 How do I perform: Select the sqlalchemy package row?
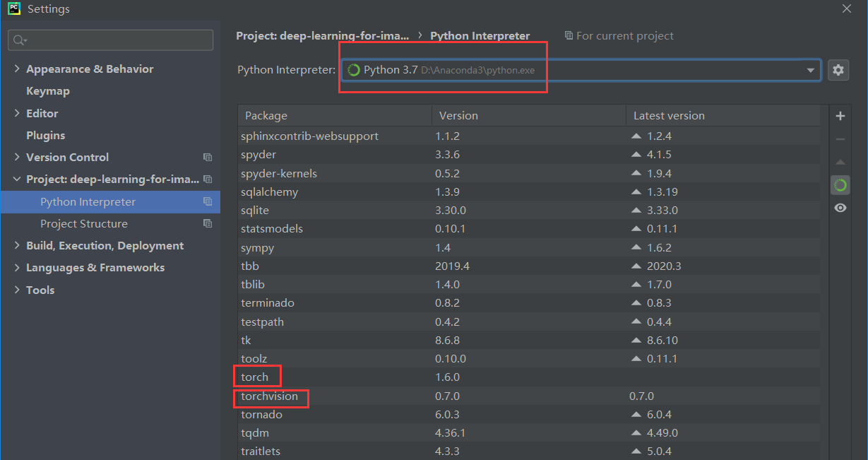coord(530,191)
